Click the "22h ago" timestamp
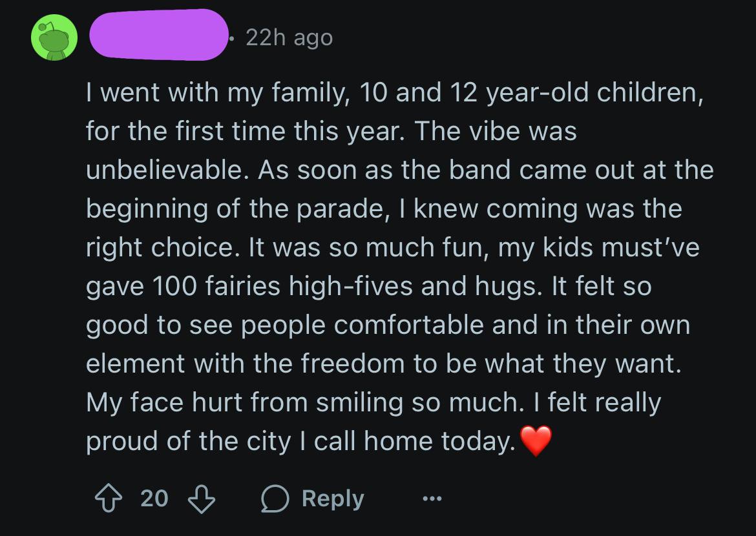Image resolution: width=756 pixels, height=536 pixels. point(289,38)
